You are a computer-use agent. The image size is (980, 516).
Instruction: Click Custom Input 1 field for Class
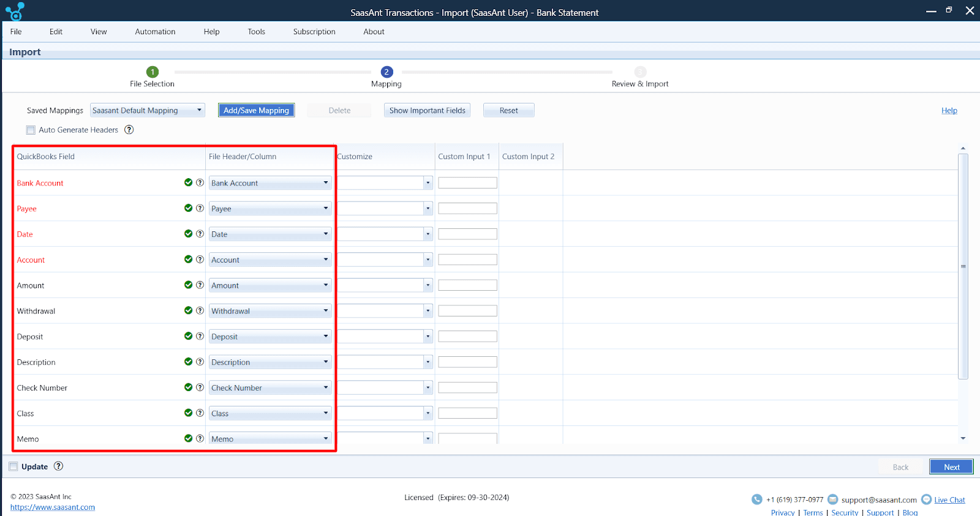click(x=467, y=413)
